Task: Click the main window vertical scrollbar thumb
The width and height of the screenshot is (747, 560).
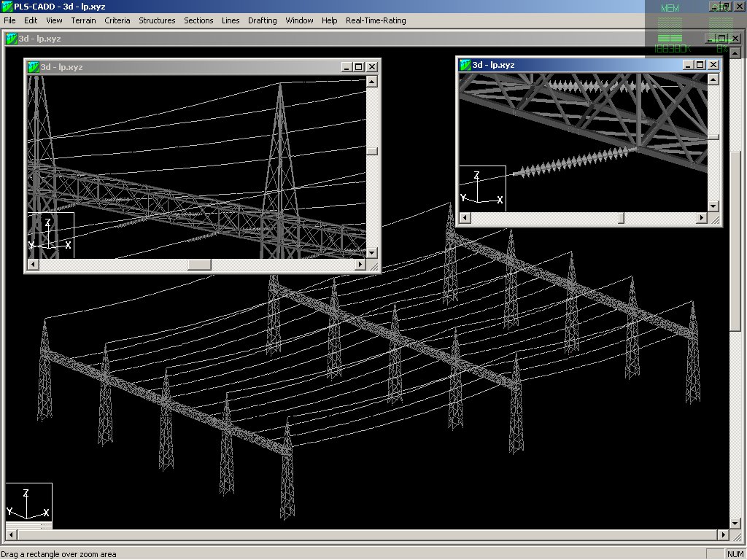Action: tap(735, 241)
